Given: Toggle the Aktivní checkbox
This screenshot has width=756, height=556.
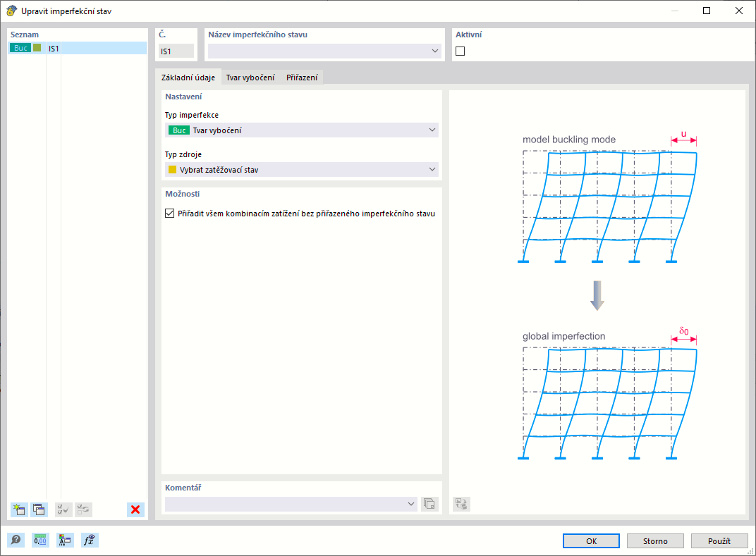Looking at the screenshot, I should point(461,51).
